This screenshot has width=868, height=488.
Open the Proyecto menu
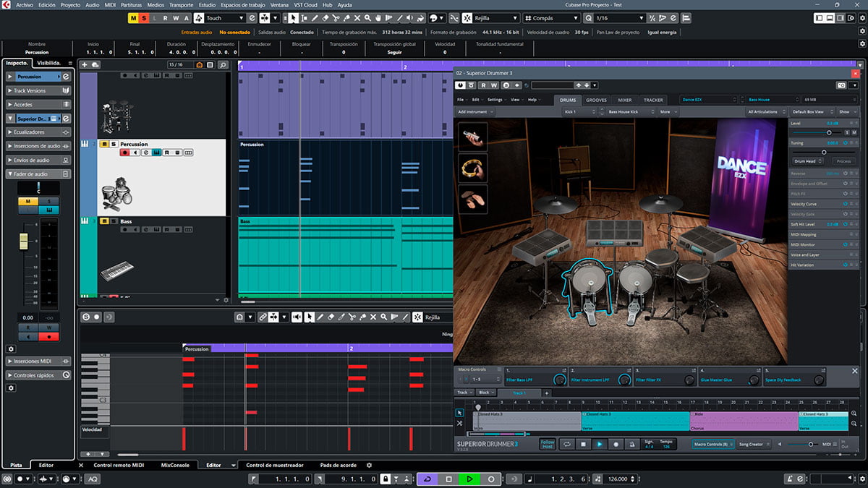[x=70, y=4]
